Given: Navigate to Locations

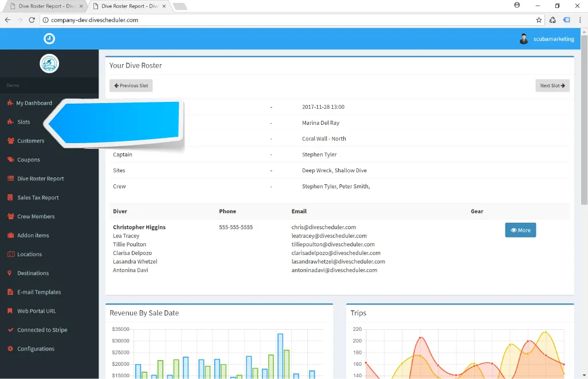Looking at the screenshot, I should click(29, 254).
